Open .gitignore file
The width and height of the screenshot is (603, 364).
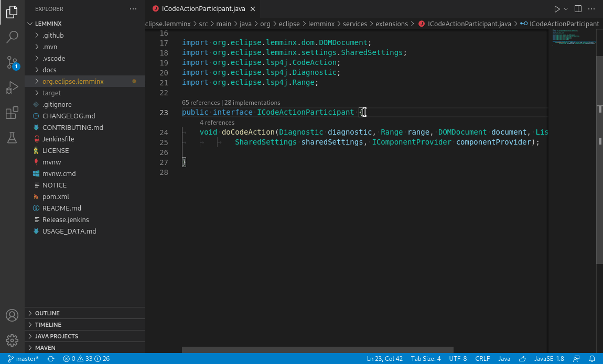click(85, 104)
